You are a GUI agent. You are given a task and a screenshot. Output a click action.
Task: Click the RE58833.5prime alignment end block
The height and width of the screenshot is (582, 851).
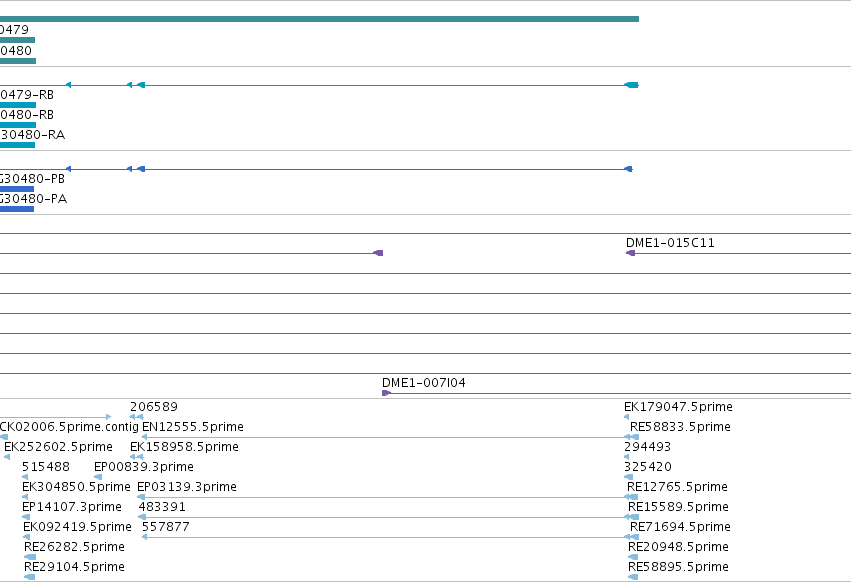pos(632,437)
